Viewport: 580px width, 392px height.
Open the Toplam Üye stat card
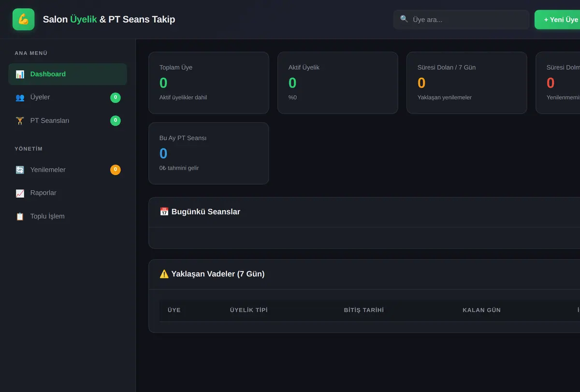pyautogui.click(x=209, y=83)
